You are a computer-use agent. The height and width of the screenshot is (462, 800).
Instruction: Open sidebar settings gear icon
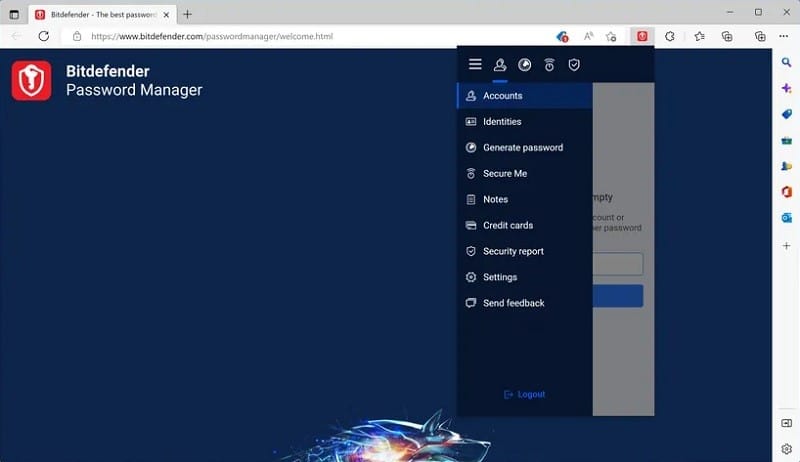pos(786,449)
